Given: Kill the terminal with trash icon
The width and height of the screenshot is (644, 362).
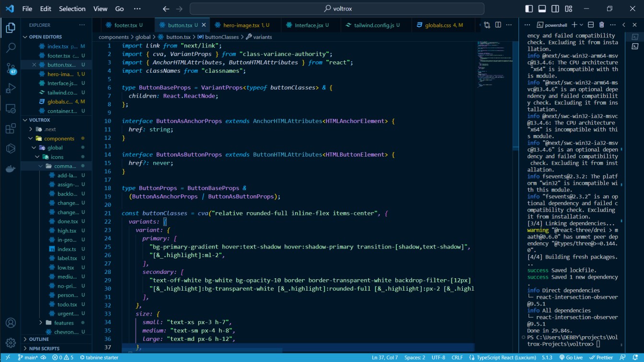Looking at the screenshot, I should [602, 25].
